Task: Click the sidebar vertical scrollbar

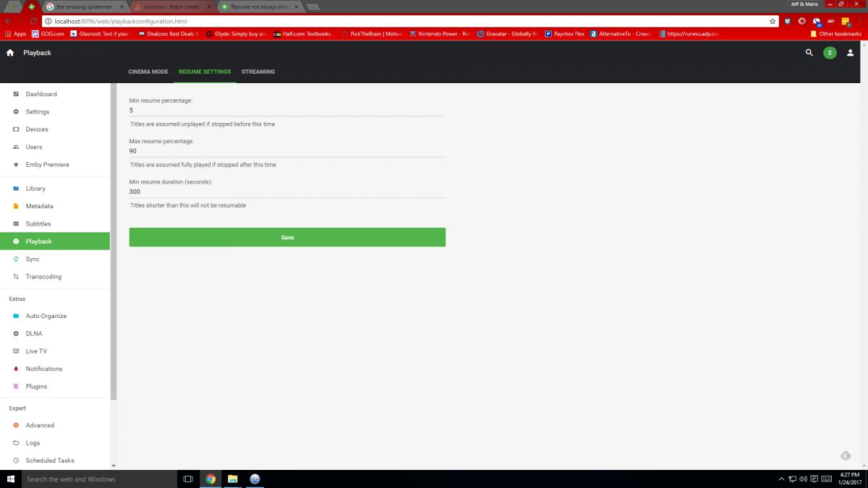Action: [113, 241]
